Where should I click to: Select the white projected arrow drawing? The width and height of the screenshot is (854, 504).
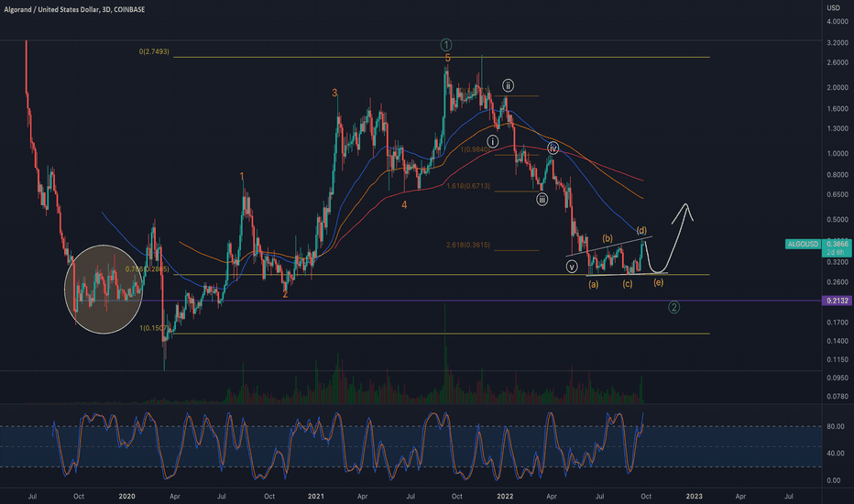point(669,240)
